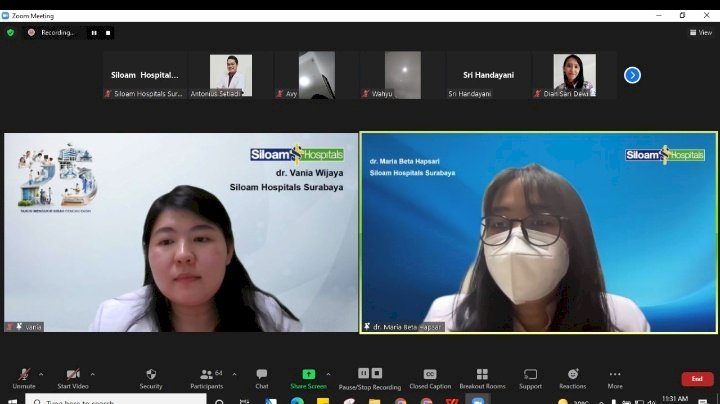Unmute the microphone
The image size is (720, 404).
coord(24,379)
